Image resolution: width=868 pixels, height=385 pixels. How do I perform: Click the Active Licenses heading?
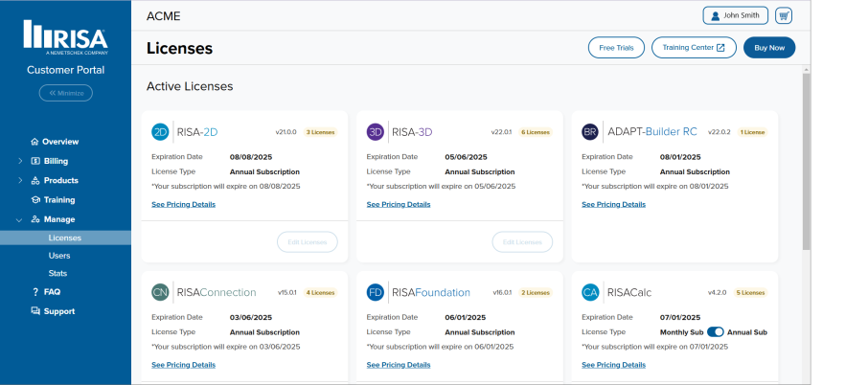190,86
